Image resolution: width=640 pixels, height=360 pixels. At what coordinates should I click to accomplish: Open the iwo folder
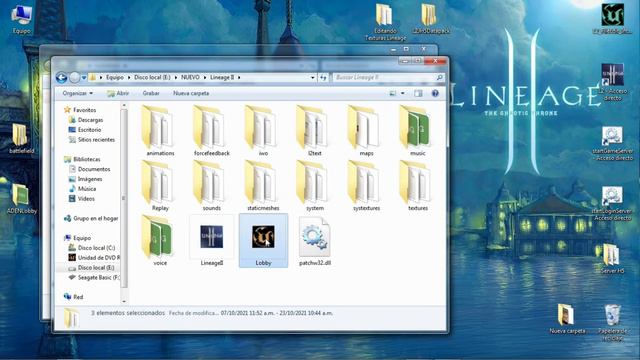(263, 131)
